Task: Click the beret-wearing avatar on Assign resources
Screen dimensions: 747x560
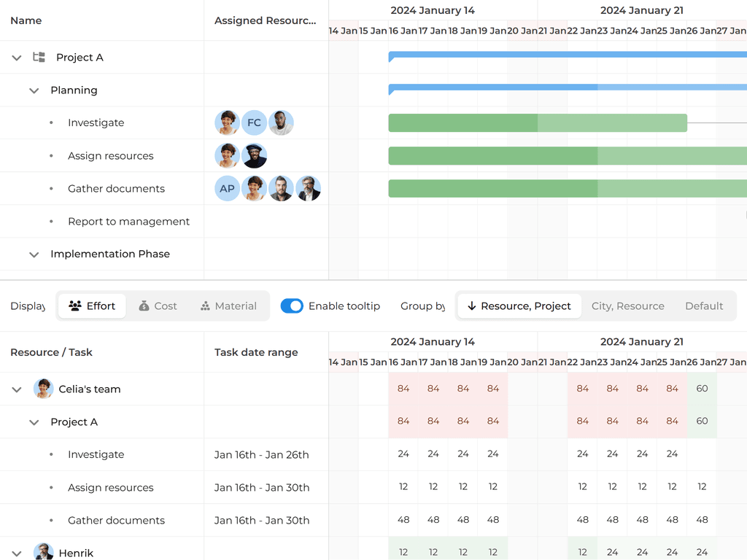Action: tap(254, 155)
